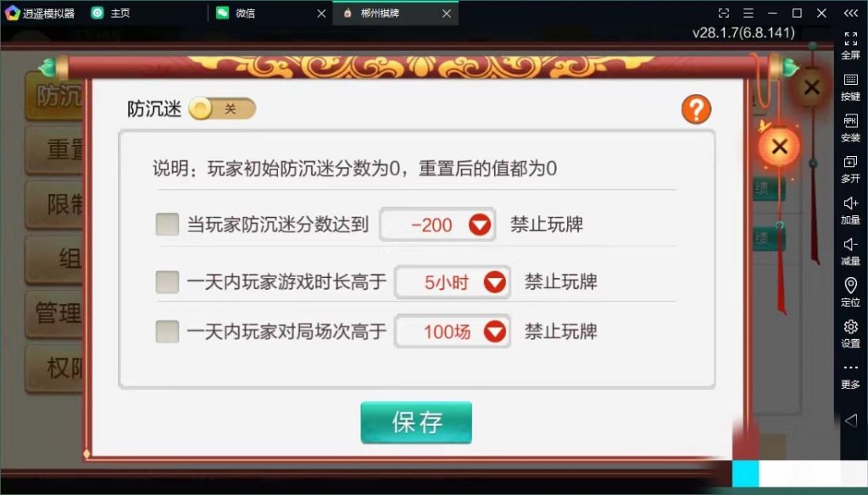
Task: Open the 按键 keyboard mapping icon
Action: (x=850, y=87)
